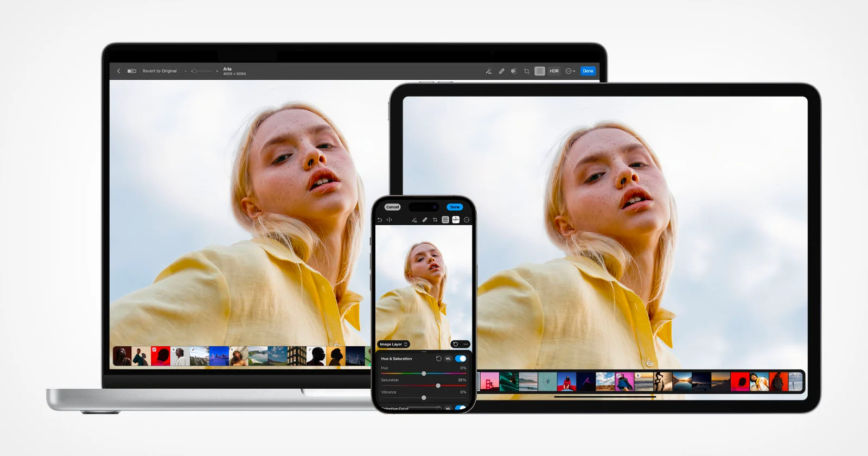Reset the Hue & Saturation adjustment

tap(438, 358)
